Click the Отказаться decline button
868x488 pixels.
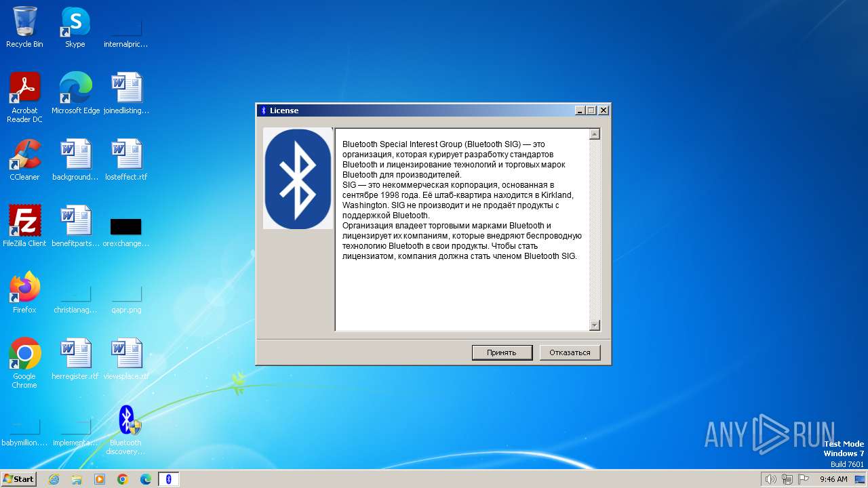[570, 352]
